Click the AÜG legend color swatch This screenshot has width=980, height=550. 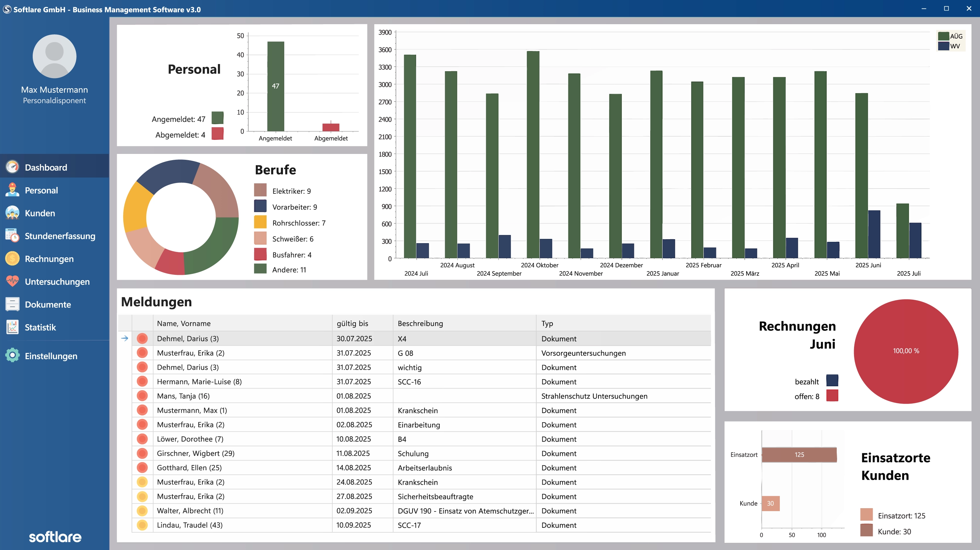point(943,36)
